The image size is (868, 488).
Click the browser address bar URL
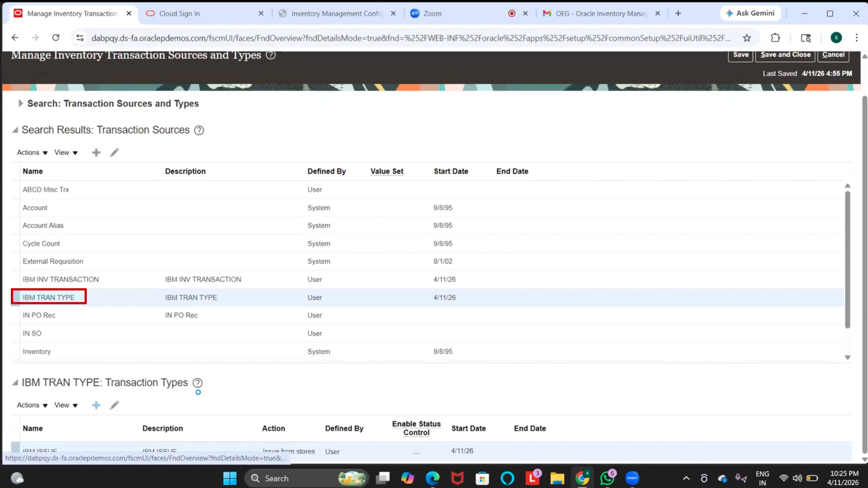tap(410, 38)
